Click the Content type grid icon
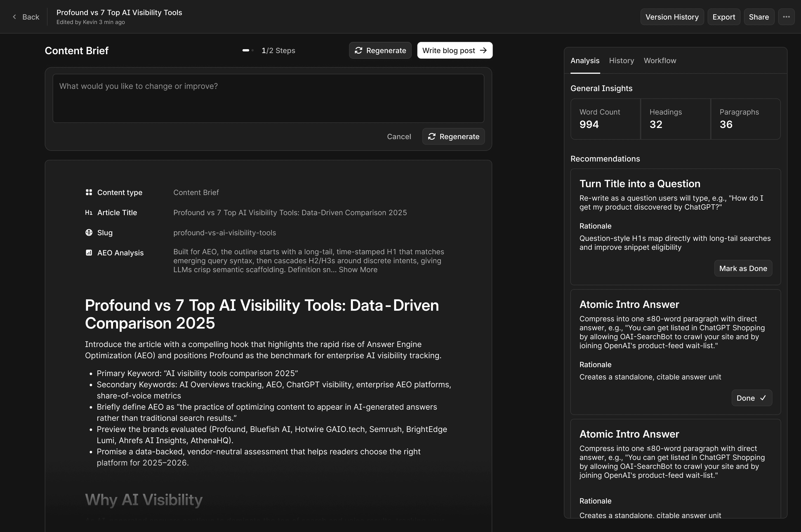The image size is (801, 532). (x=89, y=192)
